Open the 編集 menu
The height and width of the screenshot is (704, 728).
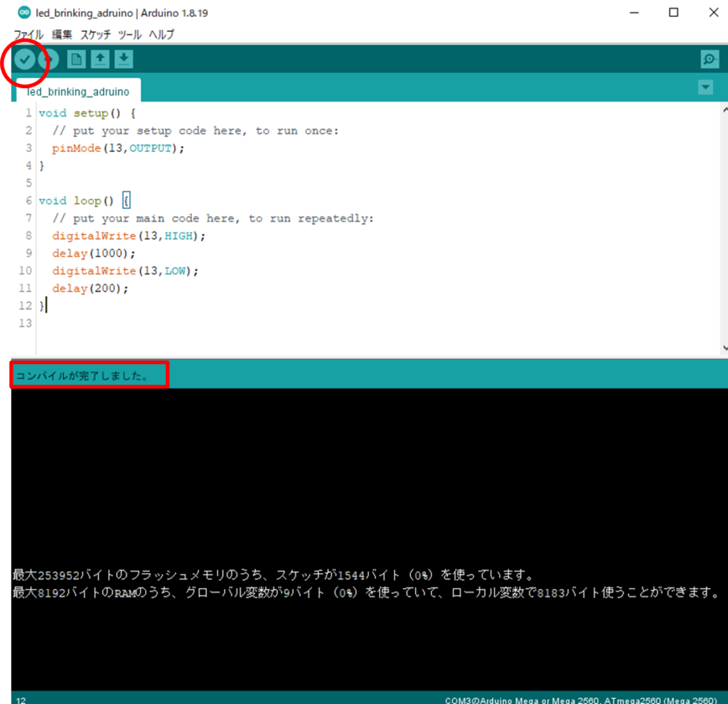(62, 34)
